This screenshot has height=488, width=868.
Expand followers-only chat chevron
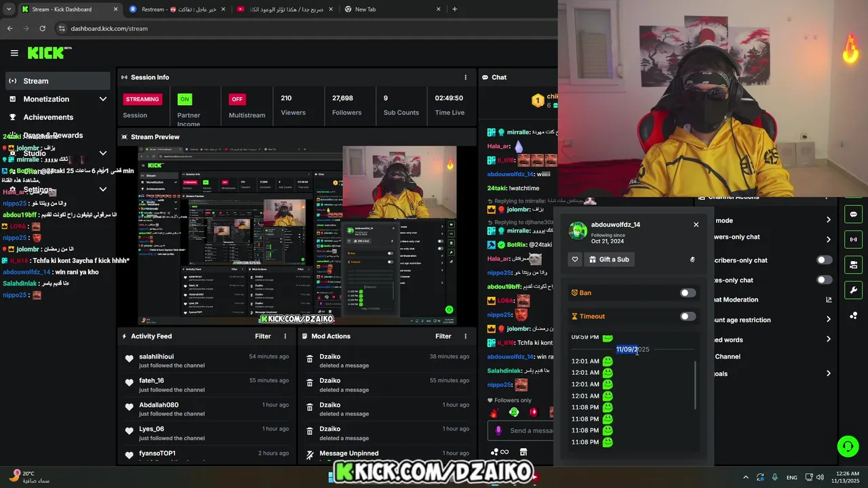tap(828, 239)
